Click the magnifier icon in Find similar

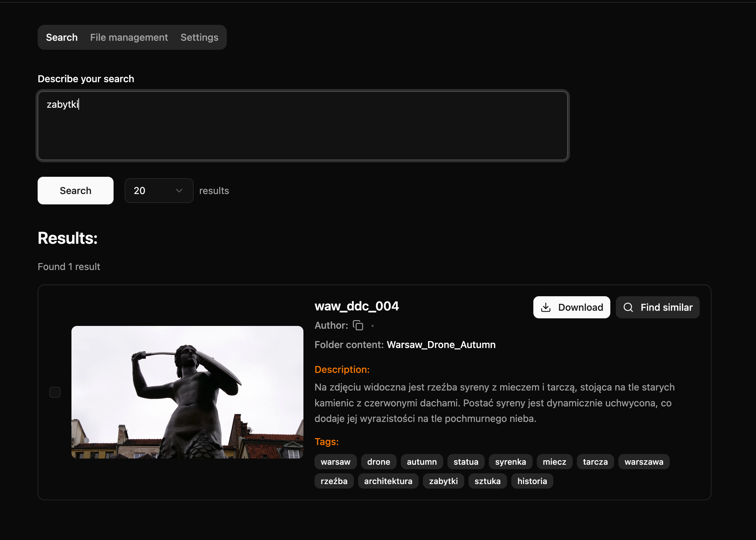pos(628,307)
